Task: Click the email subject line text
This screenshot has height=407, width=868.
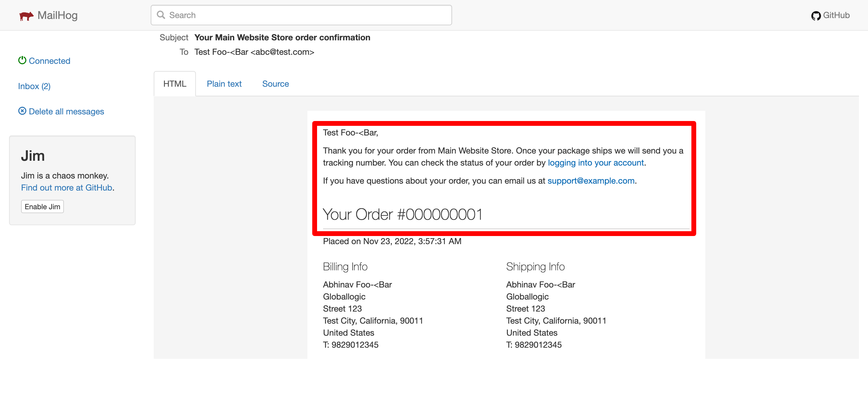Action: tap(282, 37)
